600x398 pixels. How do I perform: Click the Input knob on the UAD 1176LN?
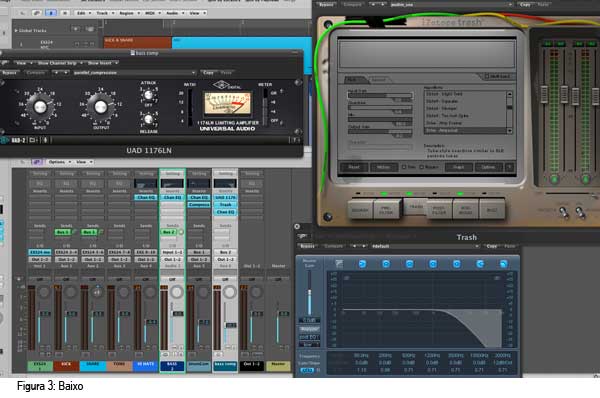pyautogui.click(x=40, y=107)
